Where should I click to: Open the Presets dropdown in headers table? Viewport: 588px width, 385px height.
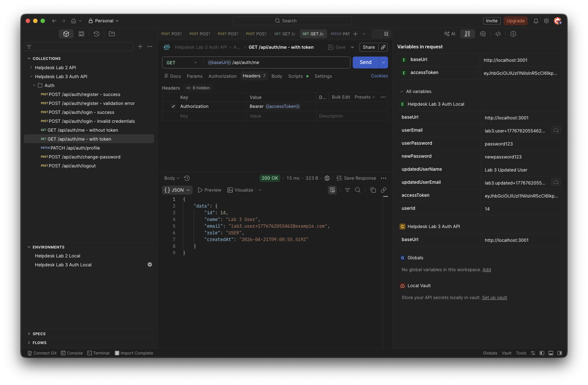365,97
